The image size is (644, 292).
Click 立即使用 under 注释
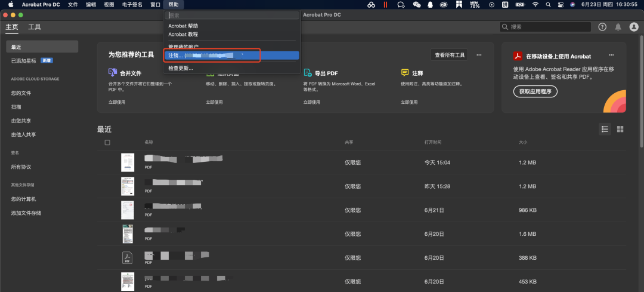click(409, 102)
